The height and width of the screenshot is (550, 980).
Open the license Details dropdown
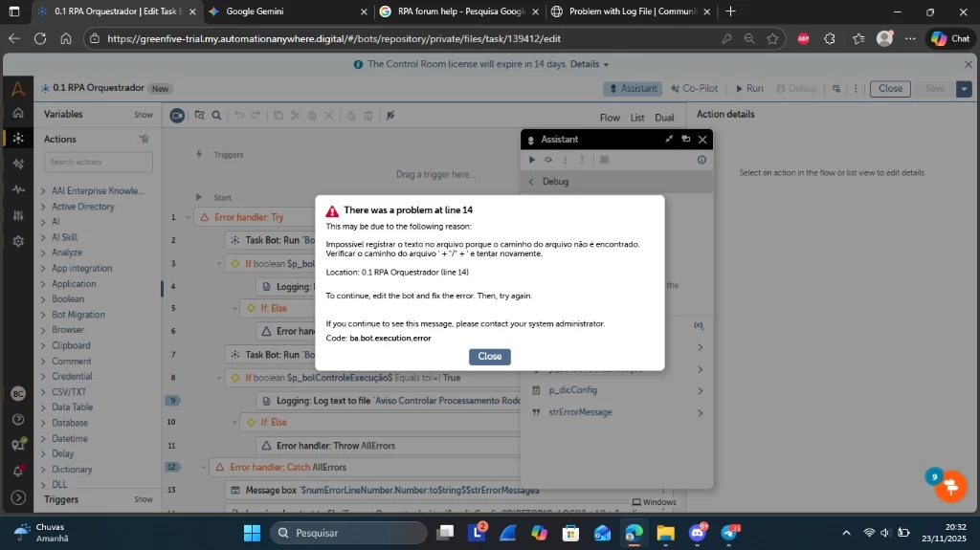pos(590,64)
